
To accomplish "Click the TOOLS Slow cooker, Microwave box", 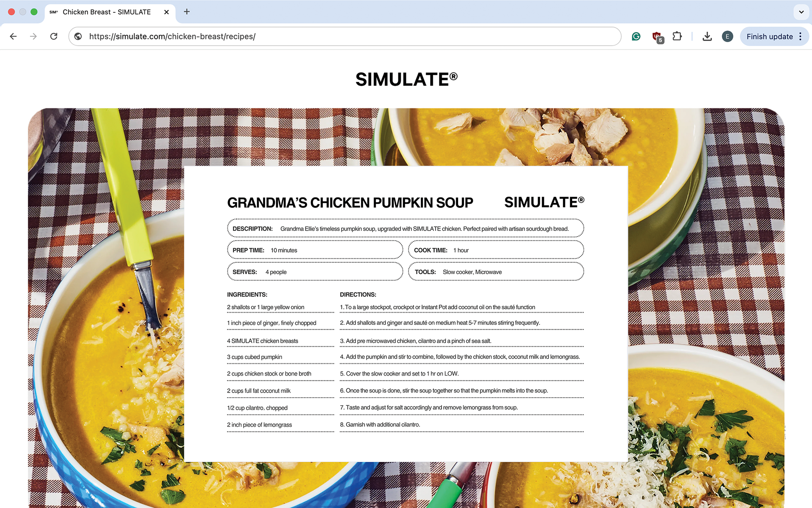I will (x=496, y=272).
